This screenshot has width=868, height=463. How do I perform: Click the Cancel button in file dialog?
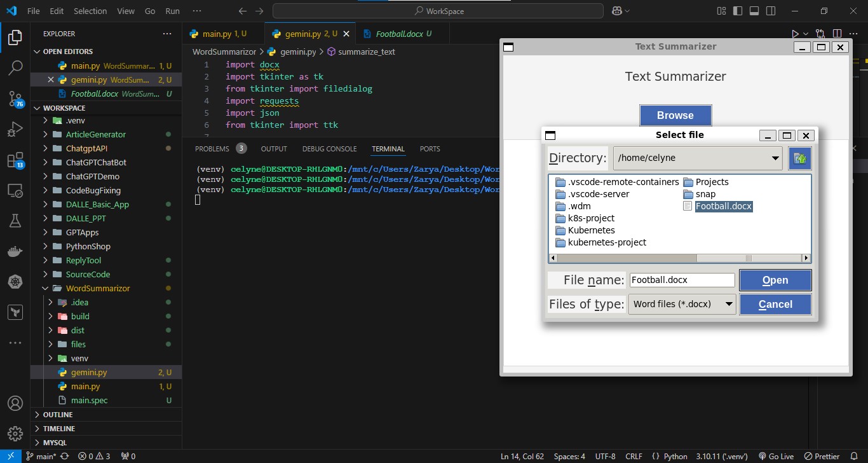(x=775, y=304)
